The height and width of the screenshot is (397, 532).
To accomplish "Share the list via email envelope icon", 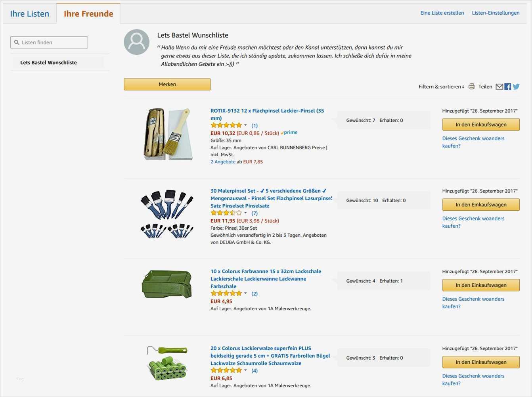I will point(499,86).
